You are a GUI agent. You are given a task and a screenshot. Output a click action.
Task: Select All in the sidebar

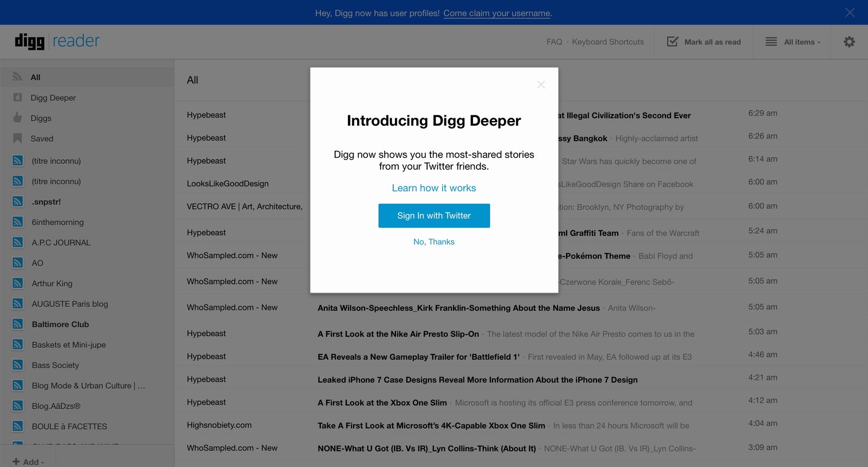[87, 77]
